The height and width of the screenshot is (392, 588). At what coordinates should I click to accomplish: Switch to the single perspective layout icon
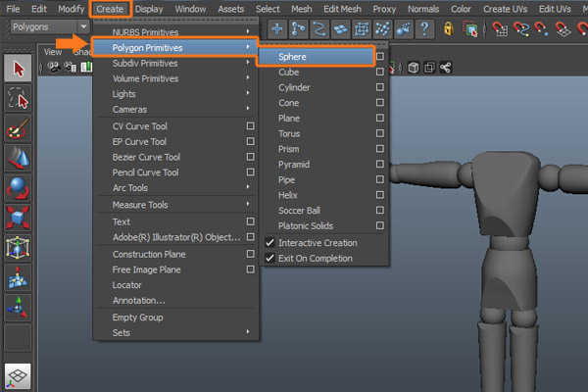coord(18,376)
